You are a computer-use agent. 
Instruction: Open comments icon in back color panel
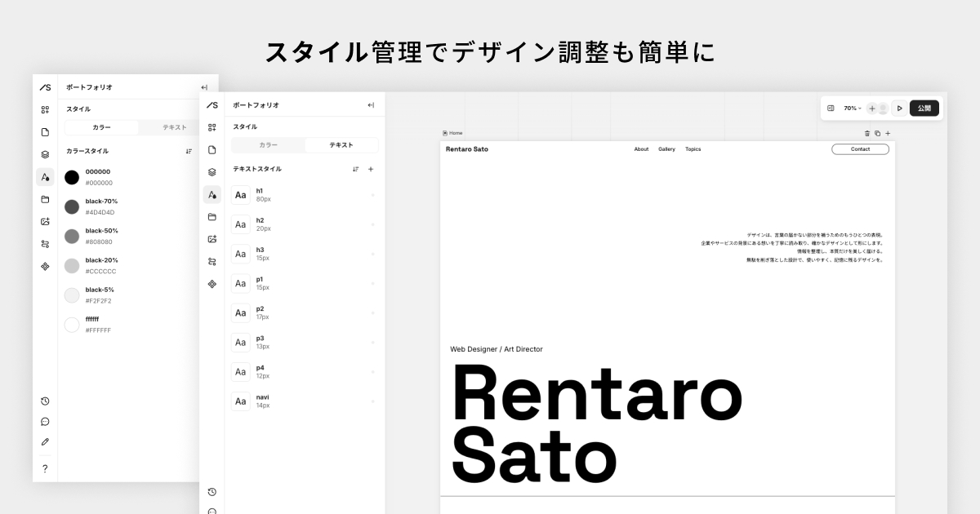point(45,422)
